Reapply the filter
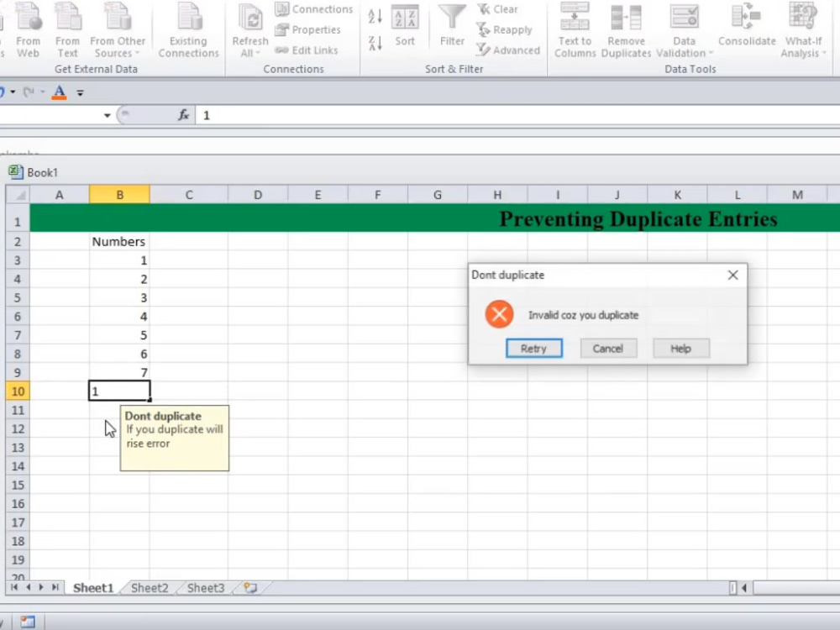The width and height of the screenshot is (840, 630). [x=505, y=29]
